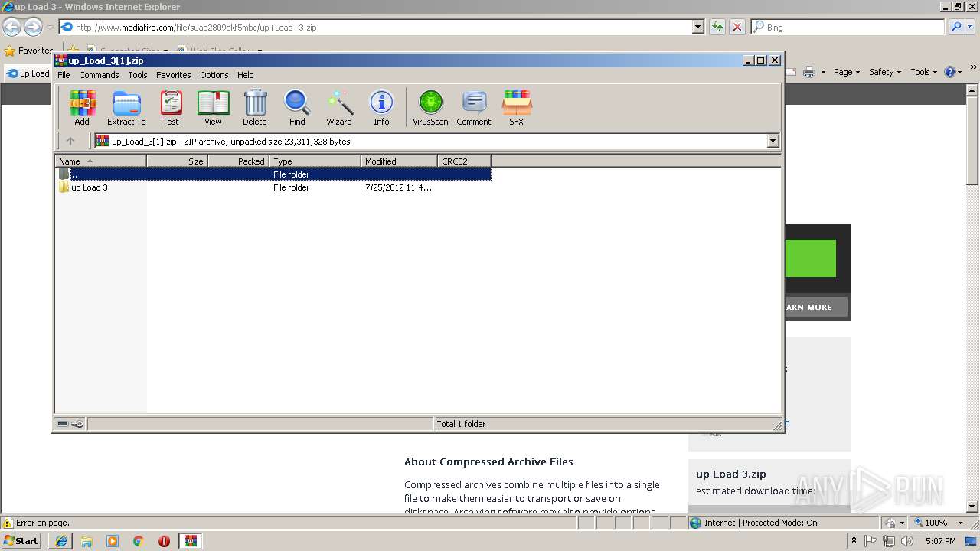Open the Commands menu in WinRAR
980x551 pixels.
tap(99, 75)
